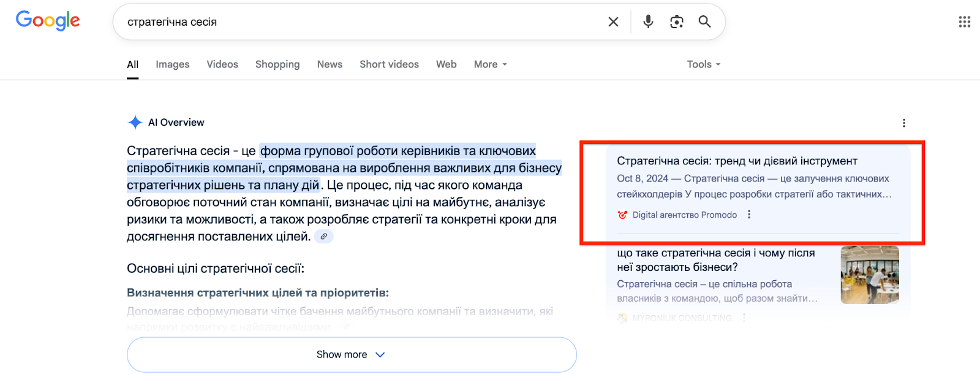Screen dimensions: 980x374
Task: Switch to the Web tab
Action: point(447,64)
